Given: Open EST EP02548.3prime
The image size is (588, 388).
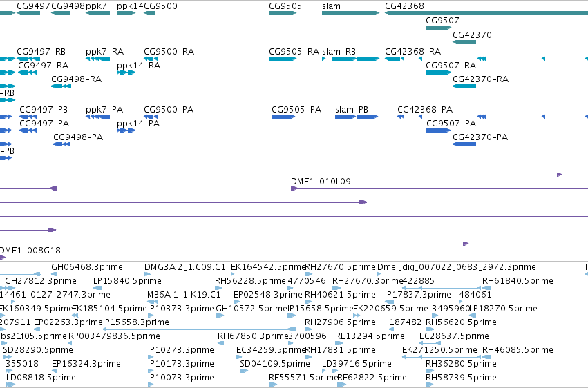Looking at the screenshot, I should (x=268, y=295).
